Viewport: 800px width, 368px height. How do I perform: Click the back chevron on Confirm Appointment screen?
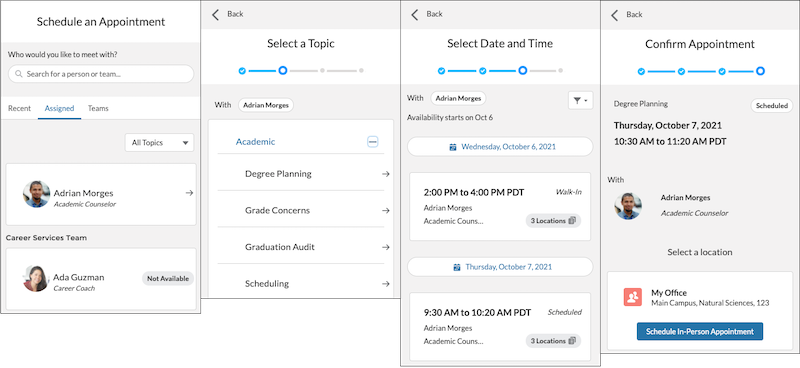click(614, 14)
